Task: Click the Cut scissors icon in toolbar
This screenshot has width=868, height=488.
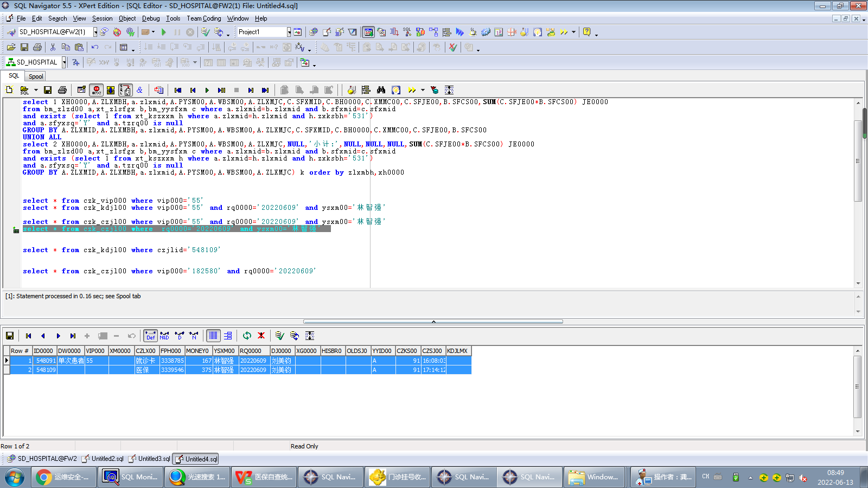Action: tap(53, 47)
